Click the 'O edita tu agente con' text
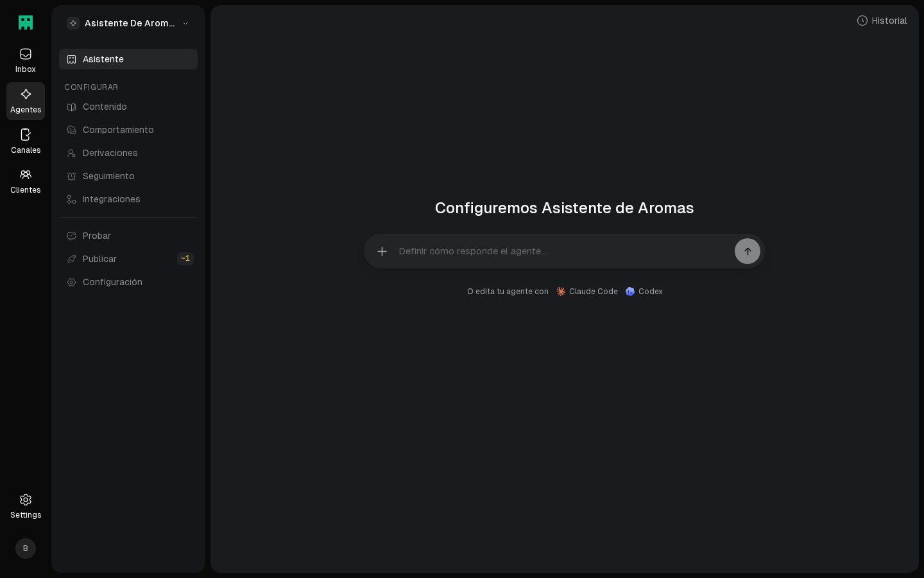Screen dimensions: 924x578 tap(508, 292)
